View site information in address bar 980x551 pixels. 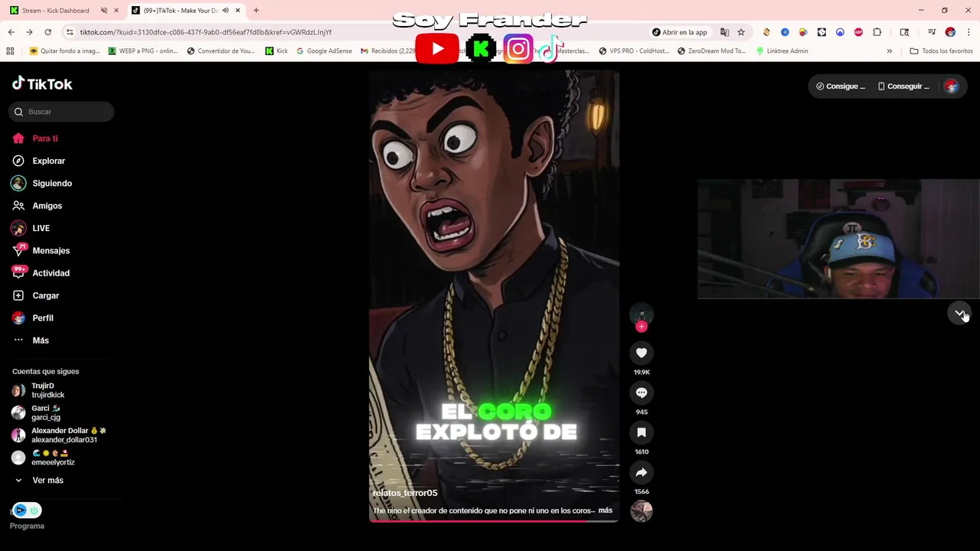coord(70,32)
